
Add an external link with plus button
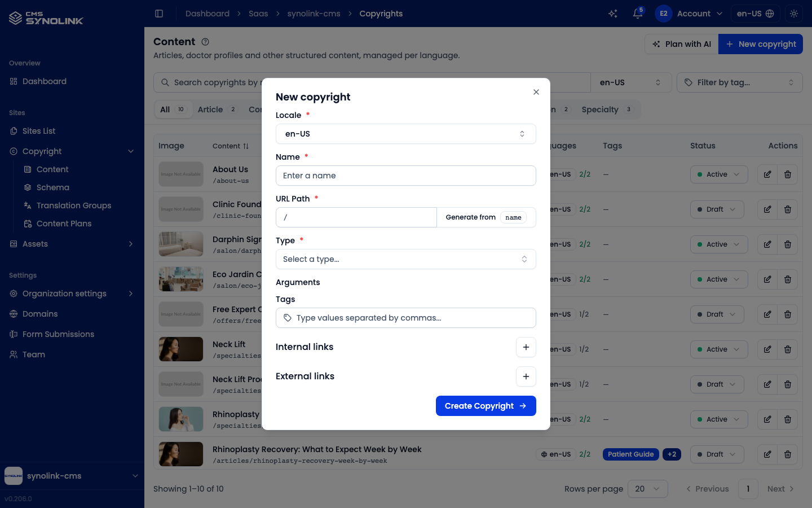click(526, 376)
